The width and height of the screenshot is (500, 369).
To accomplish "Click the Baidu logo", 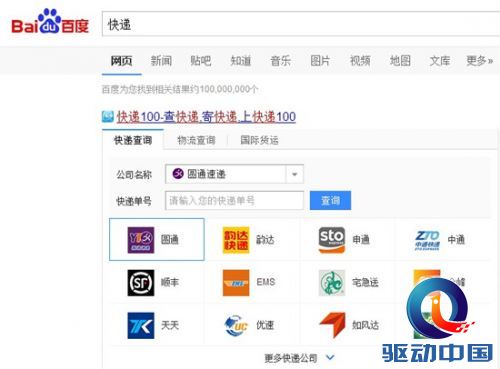I will tap(50, 21).
